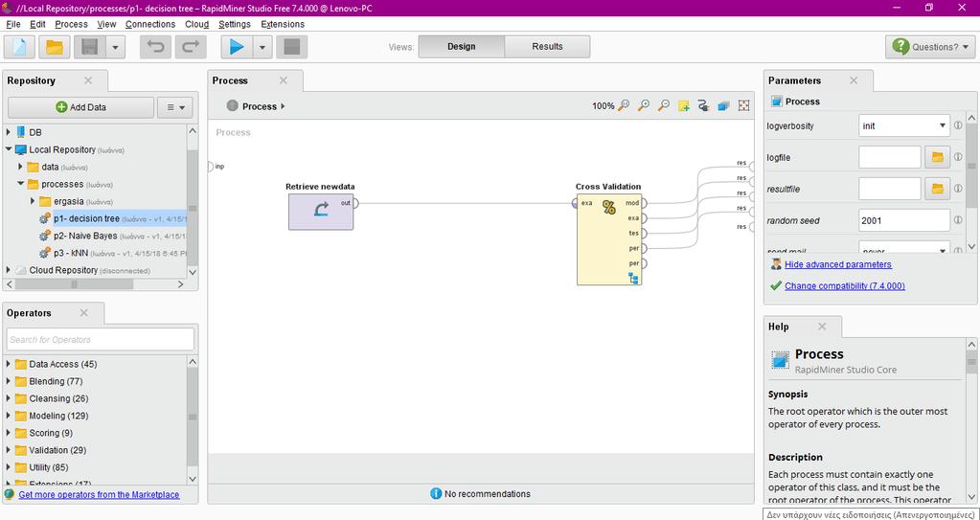Viewport: 980px width, 520px height.
Task: Switch to the Results view
Action: (547, 47)
